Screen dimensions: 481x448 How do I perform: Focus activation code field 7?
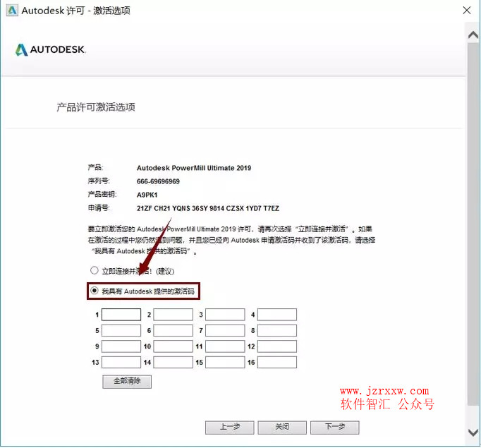[225, 330]
